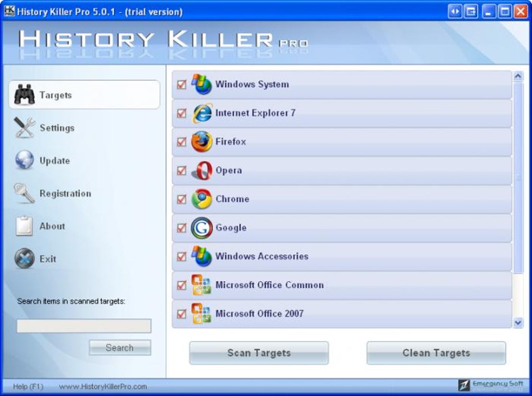Click Help (F1) in status bar
Image resolution: width=532 pixels, height=396 pixels.
coord(28,387)
